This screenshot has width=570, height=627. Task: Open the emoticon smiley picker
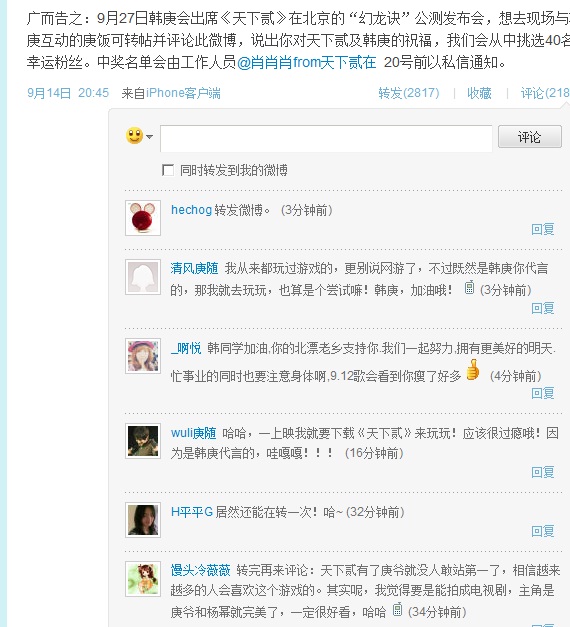(134, 136)
